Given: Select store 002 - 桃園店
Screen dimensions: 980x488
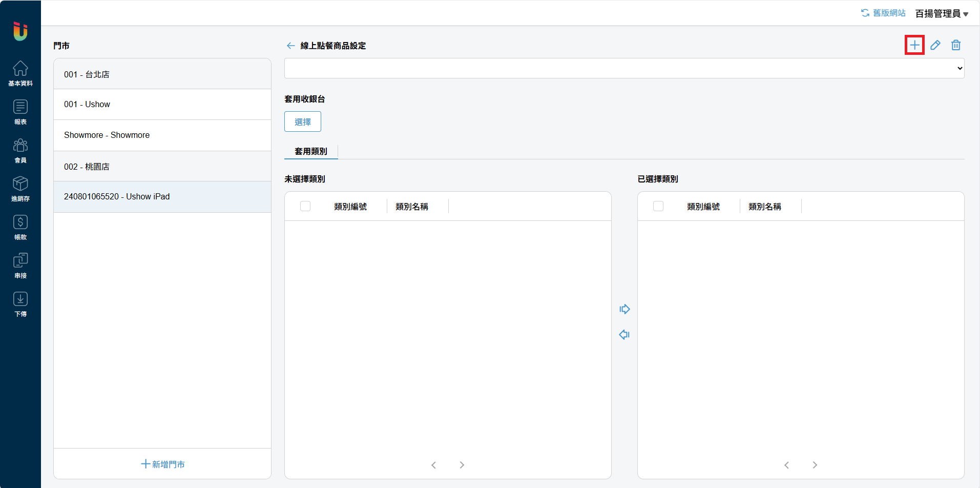Looking at the screenshot, I should click(x=162, y=167).
